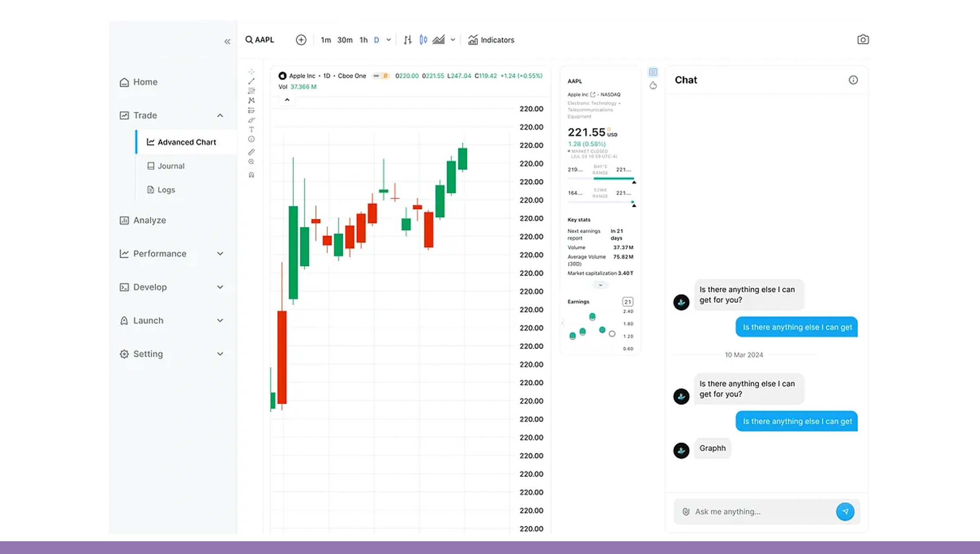The height and width of the screenshot is (554, 980).
Task: Open the text annotation tool
Action: click(x=251, y=130)
